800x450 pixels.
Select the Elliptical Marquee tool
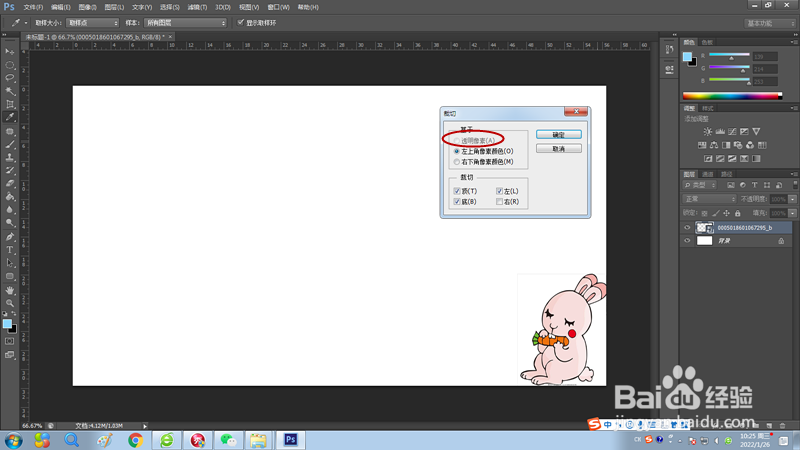point(10,65)
